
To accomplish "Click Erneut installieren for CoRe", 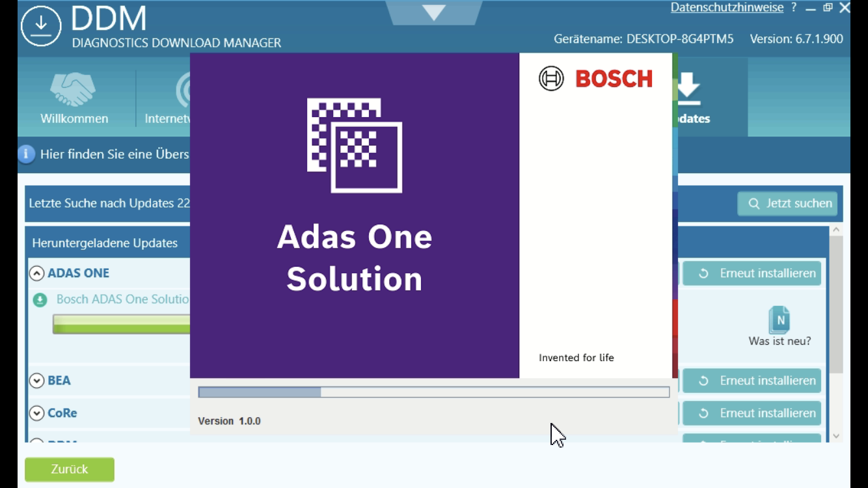I will click(752, 413).
